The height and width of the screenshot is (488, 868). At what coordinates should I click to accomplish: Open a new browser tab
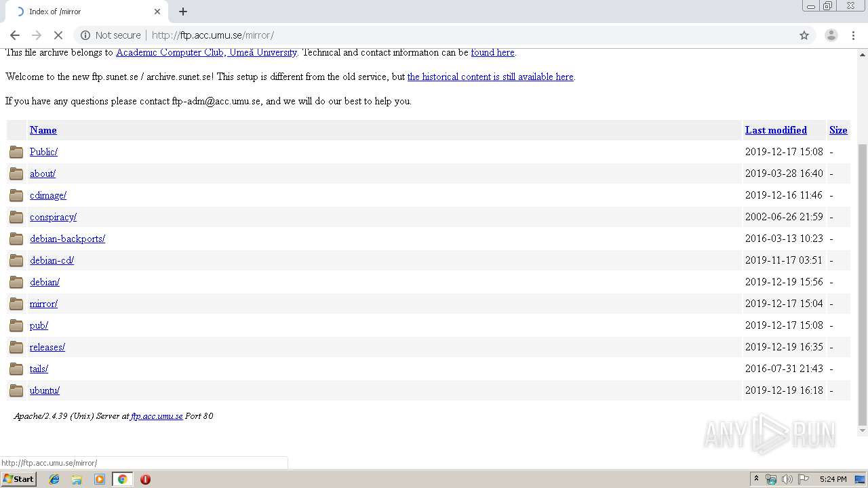click(183, 12)
